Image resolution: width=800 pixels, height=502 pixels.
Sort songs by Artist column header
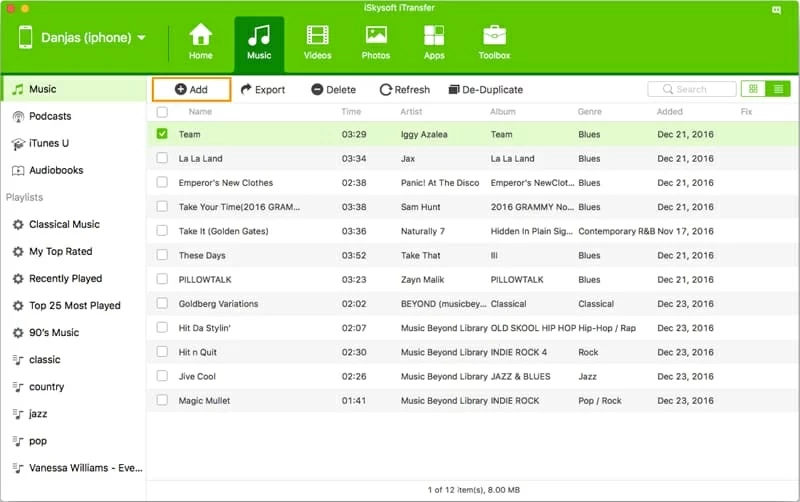click(x=412, y=112)
